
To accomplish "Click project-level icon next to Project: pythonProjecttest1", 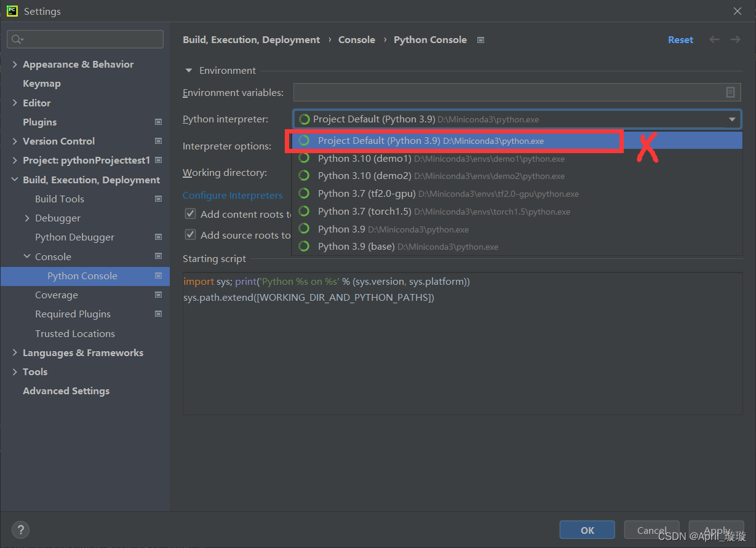I will point(158,160).
